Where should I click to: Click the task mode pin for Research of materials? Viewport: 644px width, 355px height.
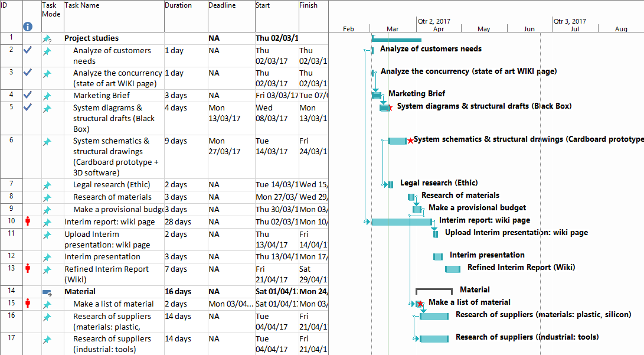pyautogui.click(x=47, y=197)
